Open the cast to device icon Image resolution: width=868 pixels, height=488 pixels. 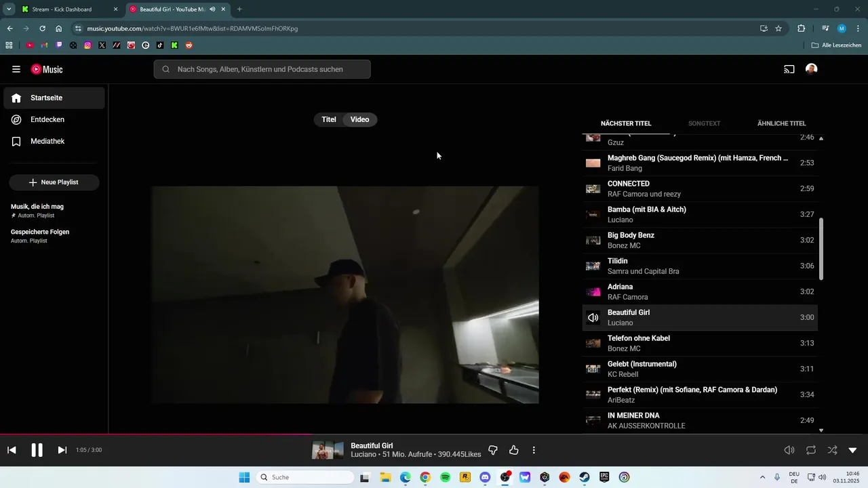(x=789, y=69)
